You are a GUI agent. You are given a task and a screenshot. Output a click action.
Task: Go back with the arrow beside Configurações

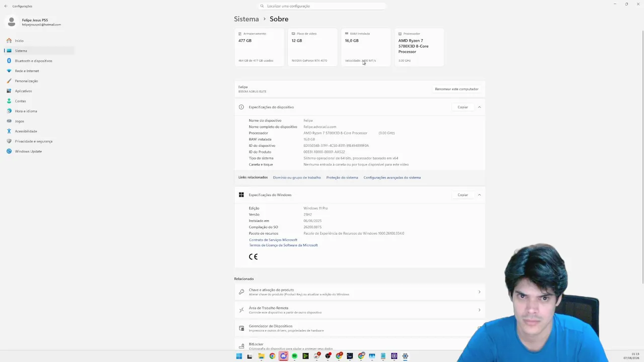click(x=6, y=6)
